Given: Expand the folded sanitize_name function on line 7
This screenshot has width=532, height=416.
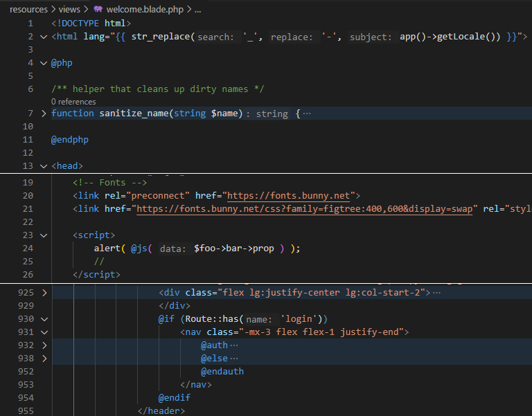Looking at the screenshot, I should [44, 114].
